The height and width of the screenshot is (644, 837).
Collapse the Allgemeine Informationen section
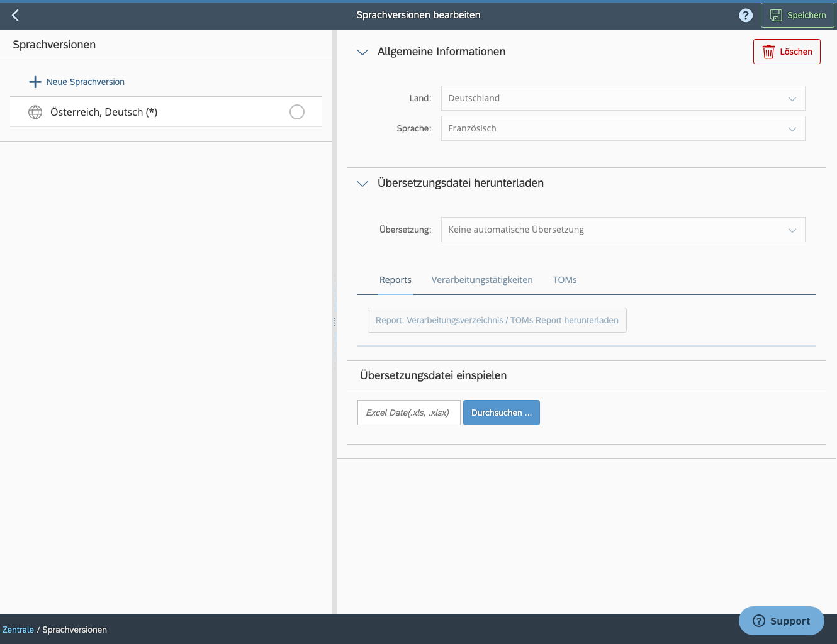coord(362,52)
